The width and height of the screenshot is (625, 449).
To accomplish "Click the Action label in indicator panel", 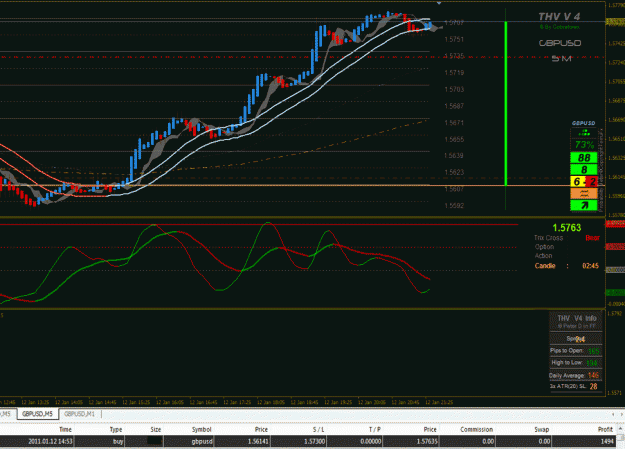I will coord(544,256).
